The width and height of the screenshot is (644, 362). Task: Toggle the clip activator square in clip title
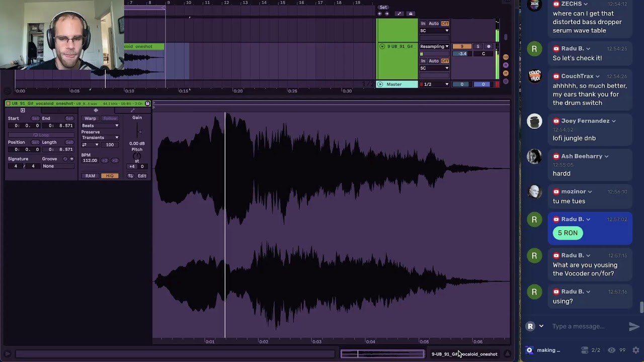pyautogui.click(x=8, y=104)
